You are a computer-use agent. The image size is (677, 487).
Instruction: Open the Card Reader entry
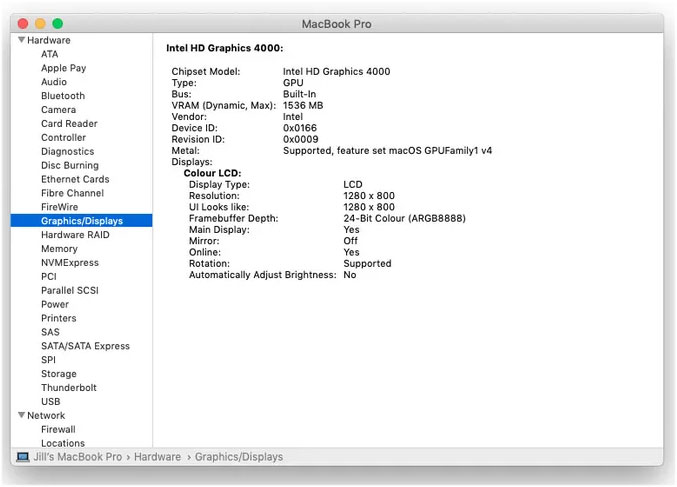69,123
